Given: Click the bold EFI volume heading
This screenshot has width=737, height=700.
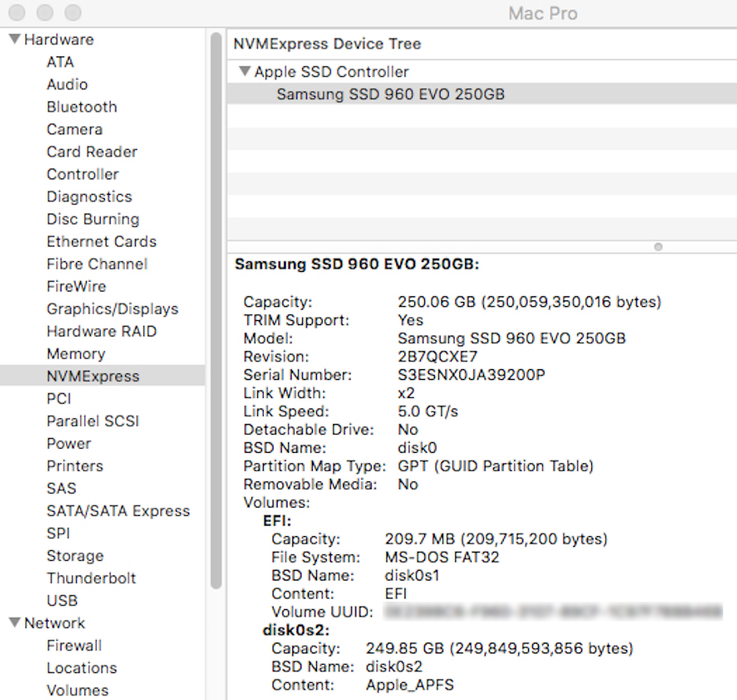Looking at the screenshot, I should pyautogui.click(x=277, y=521).
